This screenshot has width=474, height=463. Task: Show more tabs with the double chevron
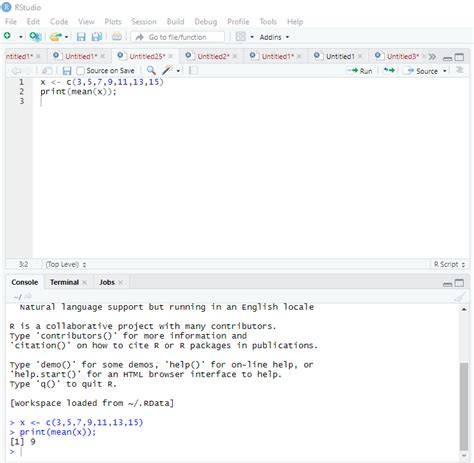coord(432,57)
